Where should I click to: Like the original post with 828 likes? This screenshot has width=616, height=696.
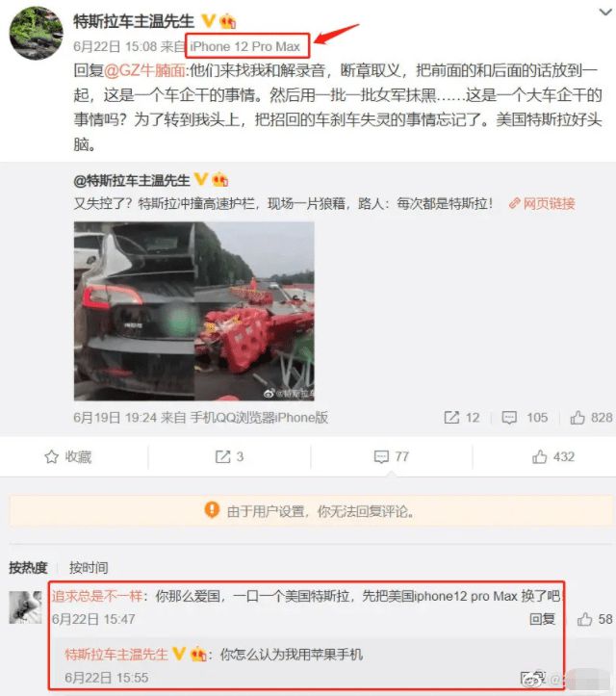[591, 417]
